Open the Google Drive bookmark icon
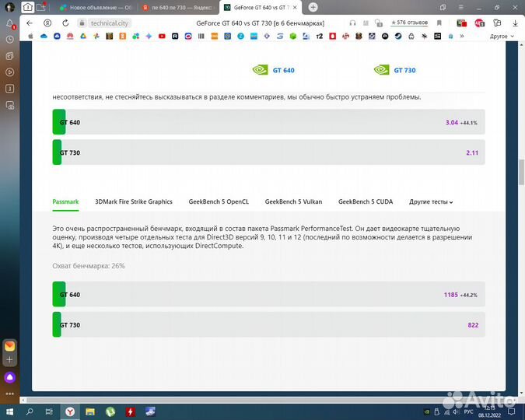Viewport: 525px width, 420px height. pyautogui.click(x=83, y=37)
